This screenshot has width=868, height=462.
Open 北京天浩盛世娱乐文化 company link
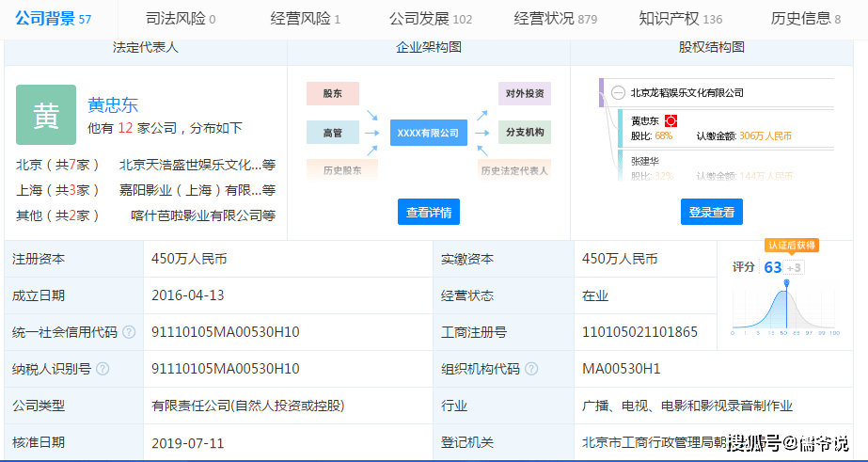[197, 165]
